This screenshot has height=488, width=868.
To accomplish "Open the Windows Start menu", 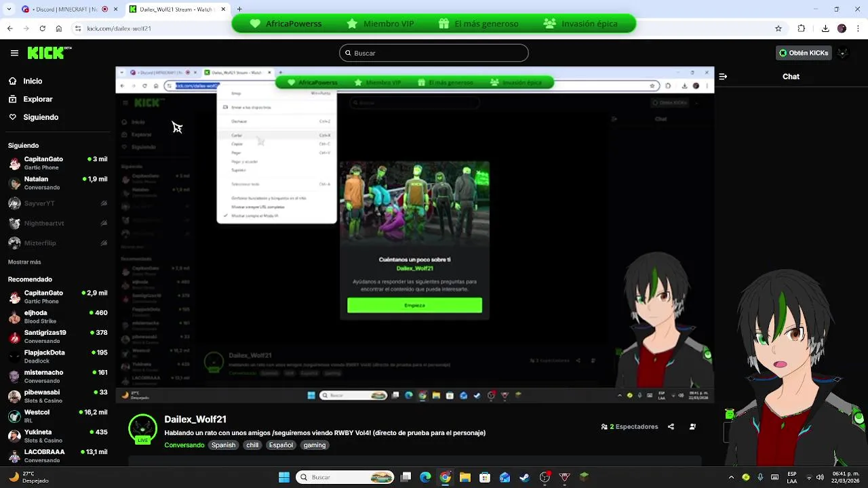I will click(284, 477).
